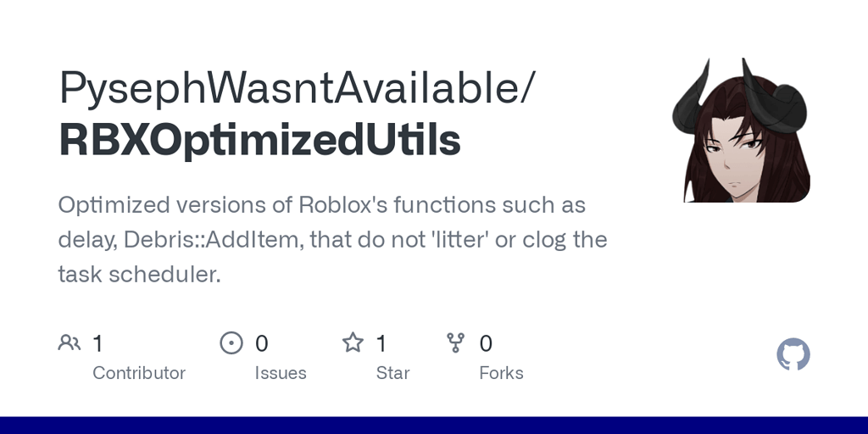Click the "task scheduler." description line

(139, 274)
